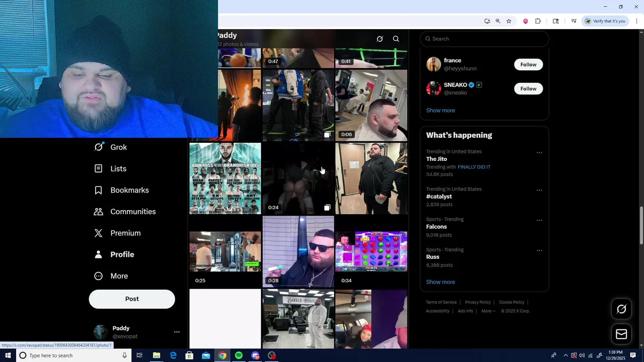Open more options for Falcons trend

tap(539, 220)
